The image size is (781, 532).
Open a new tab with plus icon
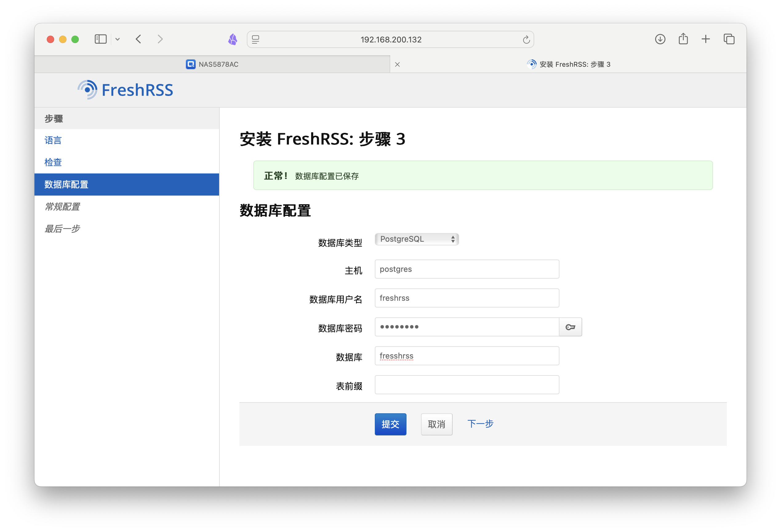(x=705, y=39)
